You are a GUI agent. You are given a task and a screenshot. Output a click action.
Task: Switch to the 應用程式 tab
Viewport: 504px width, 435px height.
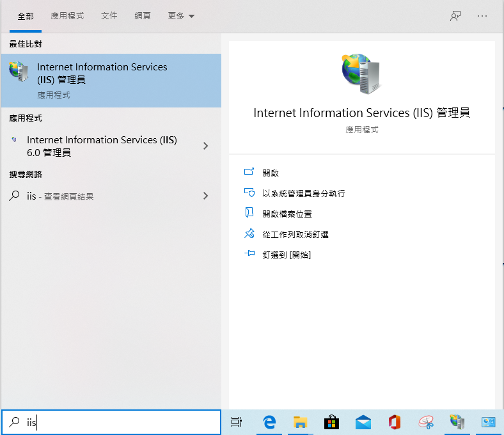67,16
